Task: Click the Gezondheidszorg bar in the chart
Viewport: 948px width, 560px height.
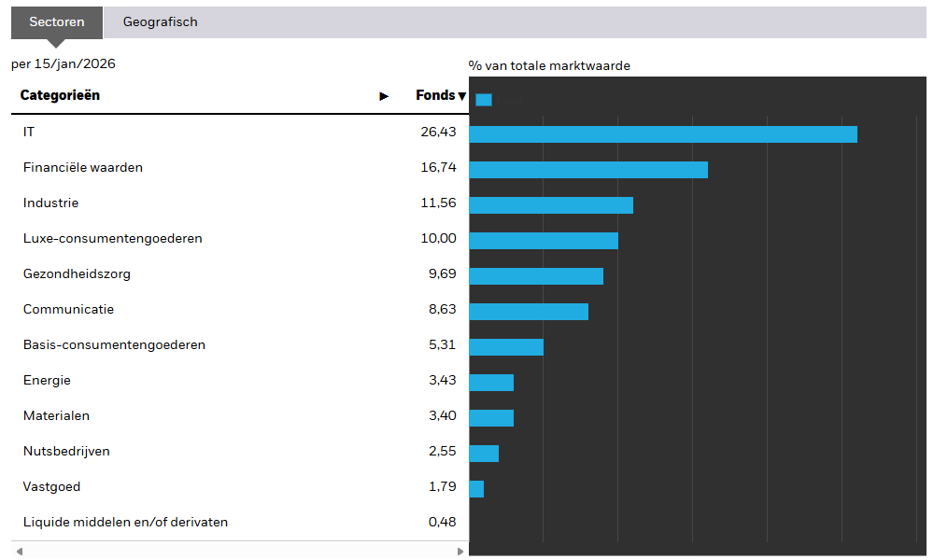Action: (x=535, y=276)
